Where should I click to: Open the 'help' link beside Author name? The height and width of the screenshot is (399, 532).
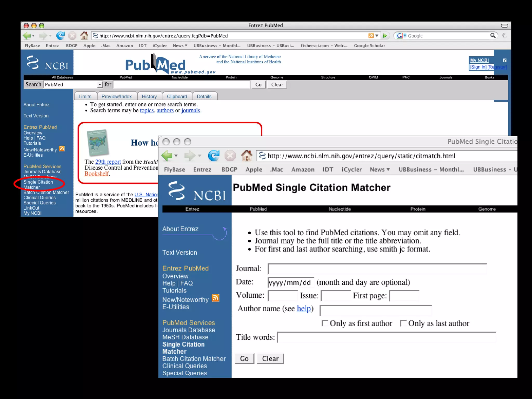304,309
